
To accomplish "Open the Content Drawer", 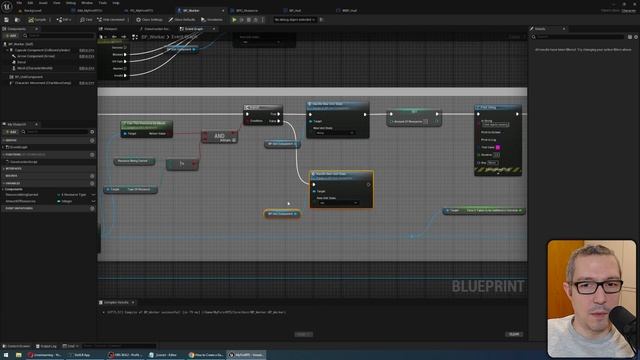I will pos(17,346).
